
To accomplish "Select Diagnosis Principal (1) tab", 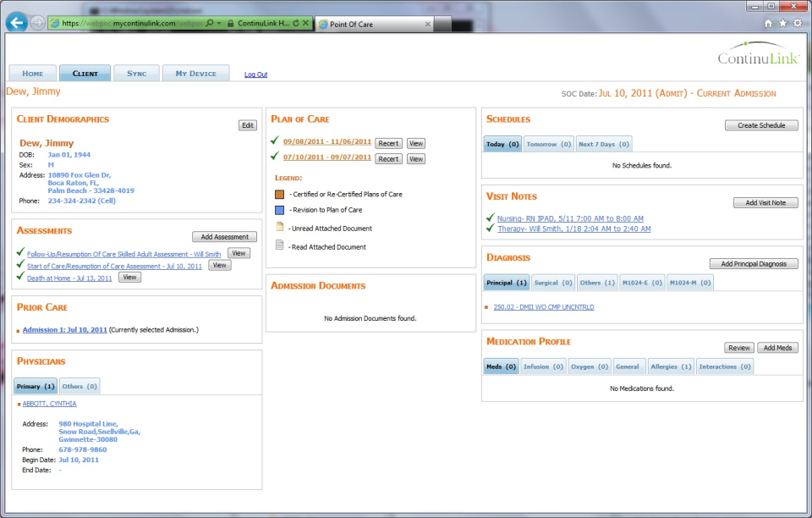I will (507, 283).
